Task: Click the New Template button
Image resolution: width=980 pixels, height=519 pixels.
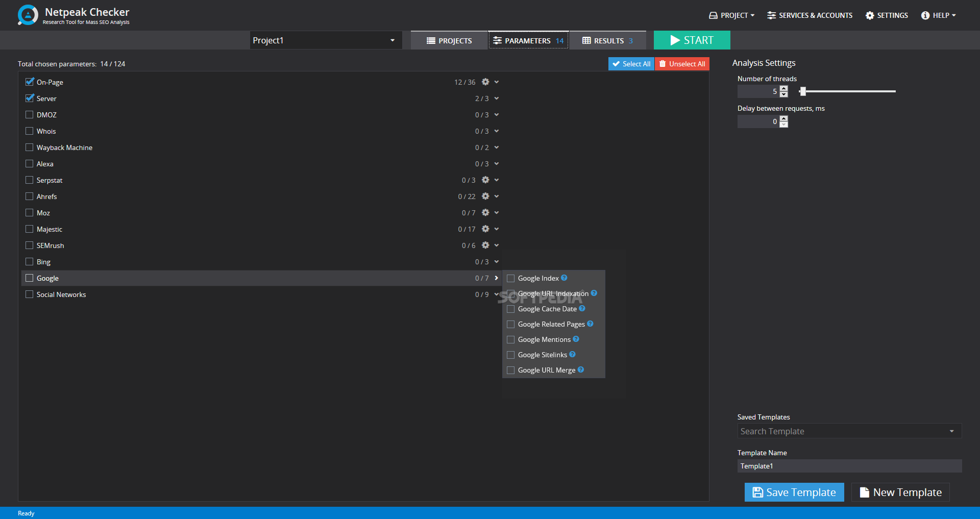Action: 900,492
